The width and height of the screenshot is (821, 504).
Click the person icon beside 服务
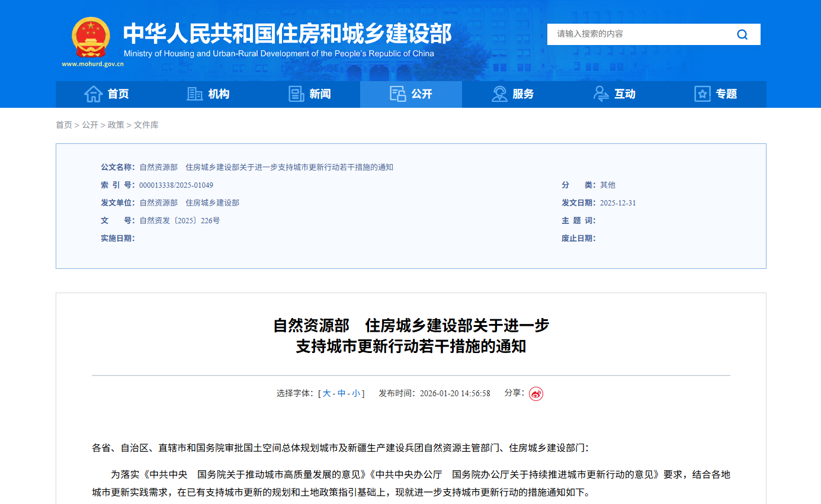click(499, 94)
